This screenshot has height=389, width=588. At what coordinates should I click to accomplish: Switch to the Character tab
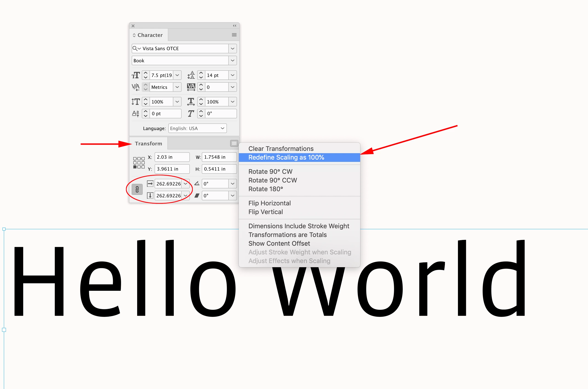click(149, 35)
